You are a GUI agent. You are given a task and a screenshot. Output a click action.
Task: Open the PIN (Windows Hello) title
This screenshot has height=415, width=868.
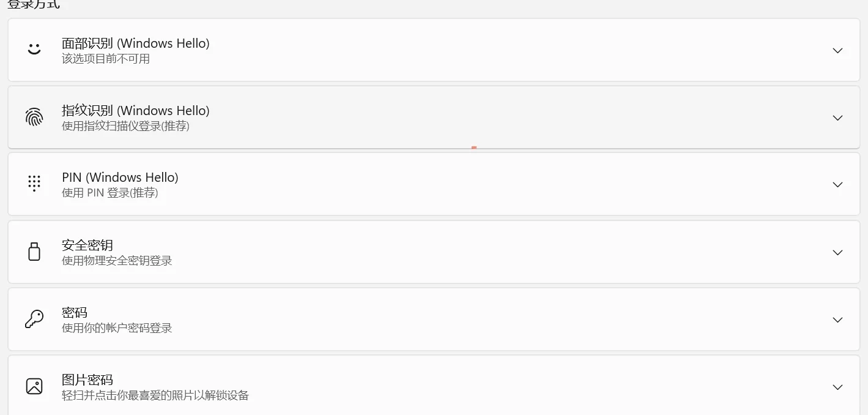click(x=120, y=178)
